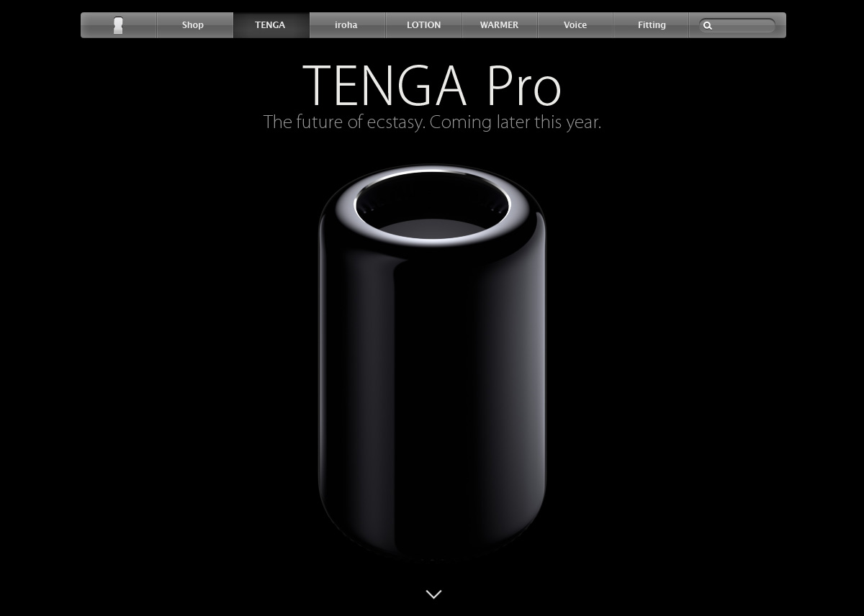Open the Shop navigation item
Screen dimensions: 864x616
pos(193,25)
